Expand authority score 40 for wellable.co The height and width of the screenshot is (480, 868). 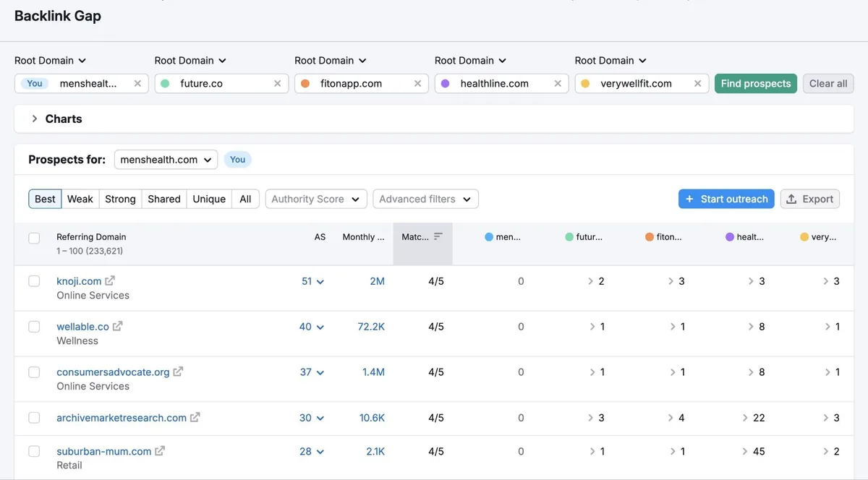[312, 326]
